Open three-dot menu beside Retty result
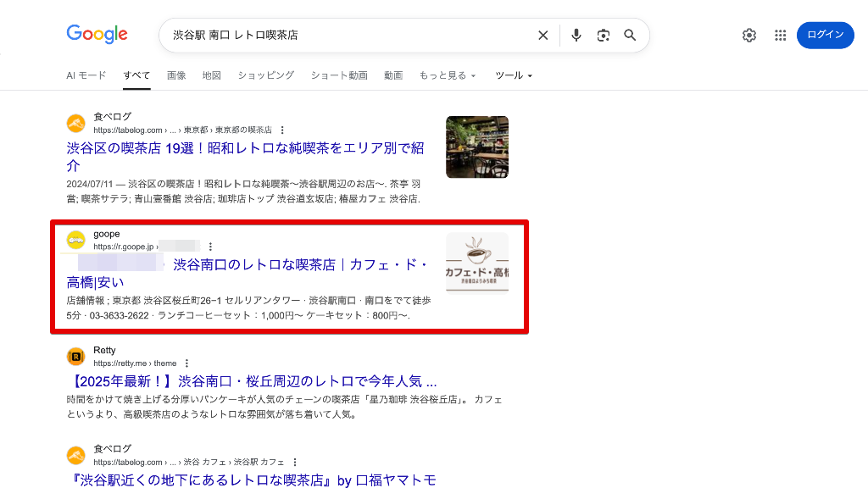868x488 pixels. (186, 363)
